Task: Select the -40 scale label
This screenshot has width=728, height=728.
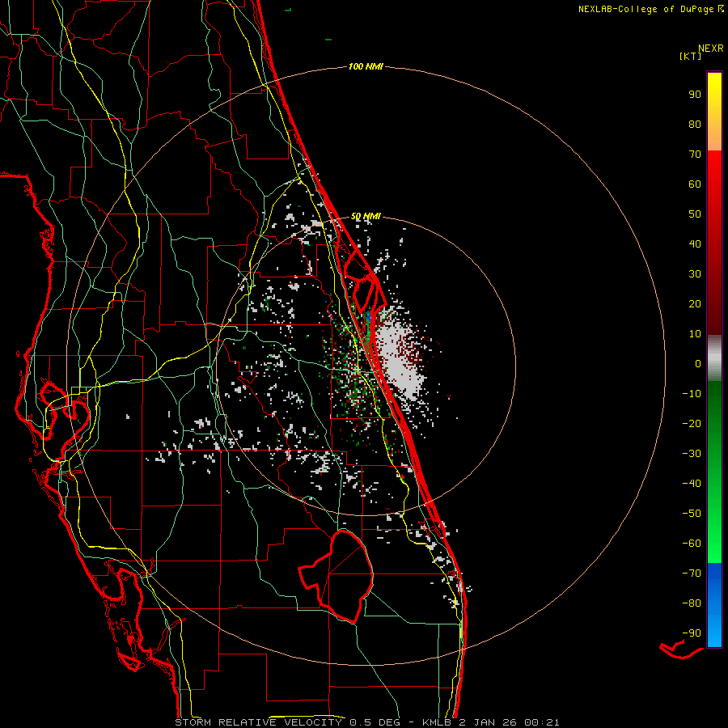Action: point(692,484)
